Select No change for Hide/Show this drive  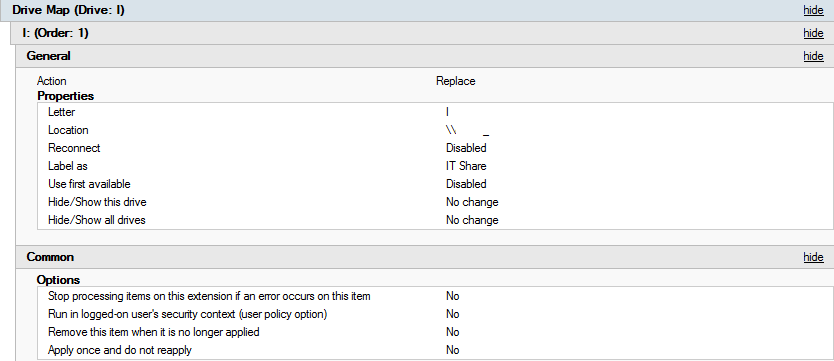point(472,202)
